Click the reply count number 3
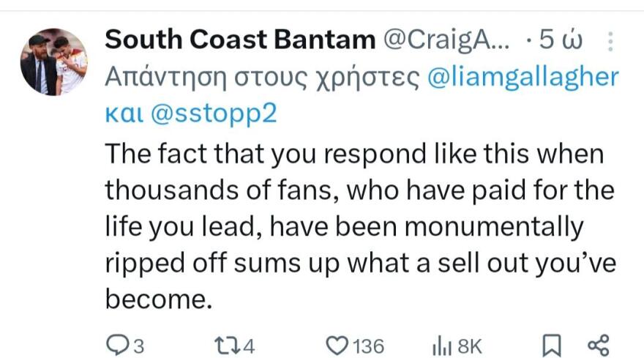 tap(138, 346)
